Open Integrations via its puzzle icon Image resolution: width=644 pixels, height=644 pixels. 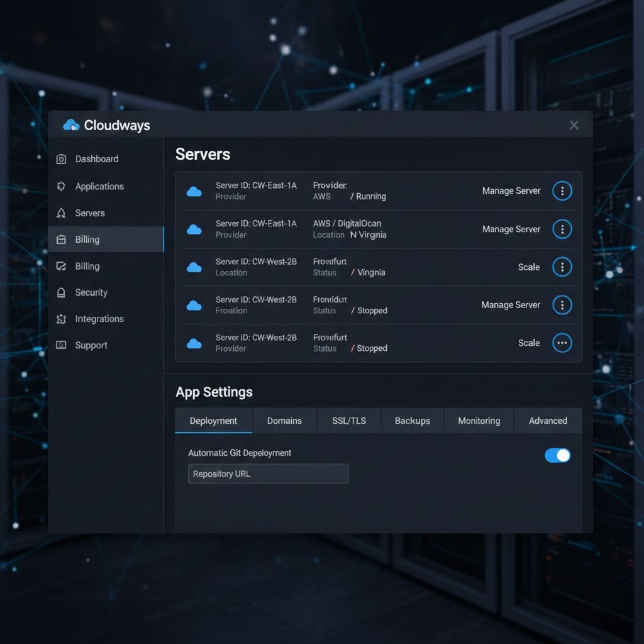coord(61,319)
